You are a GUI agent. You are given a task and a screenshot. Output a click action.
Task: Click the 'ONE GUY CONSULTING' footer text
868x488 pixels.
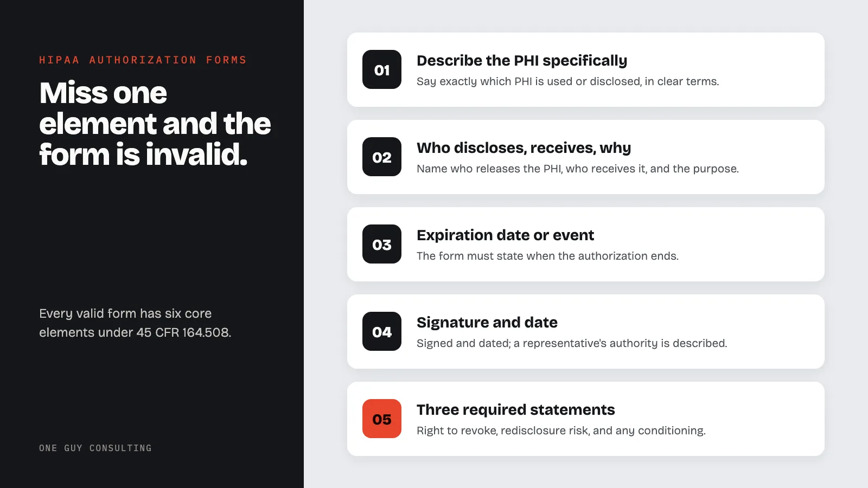tap(95, 448)
